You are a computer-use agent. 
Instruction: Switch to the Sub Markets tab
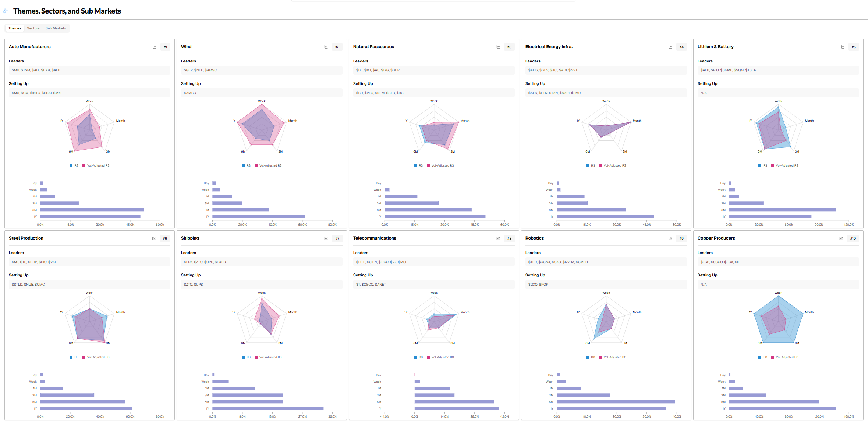[56, 28]
